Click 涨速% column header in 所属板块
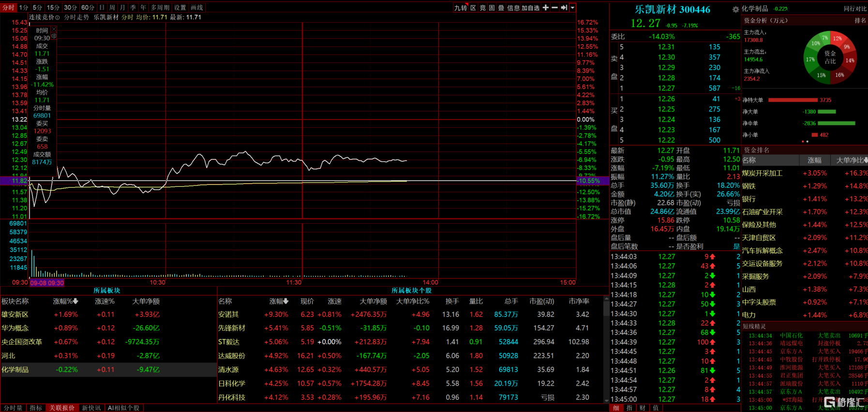This screenshot has height=412, width=868. pyautogui.click(x=105, y=301)
